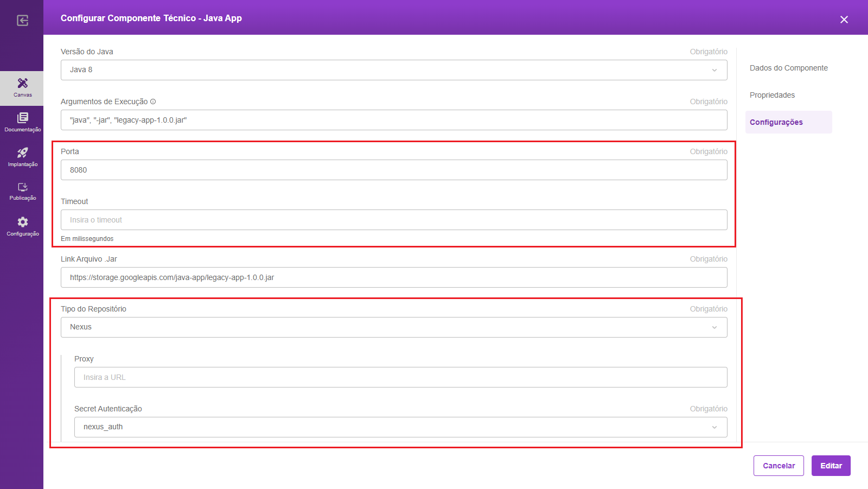
Task: Expand the Secret Autenticação dropdown
Action: (x=400, y=427)
